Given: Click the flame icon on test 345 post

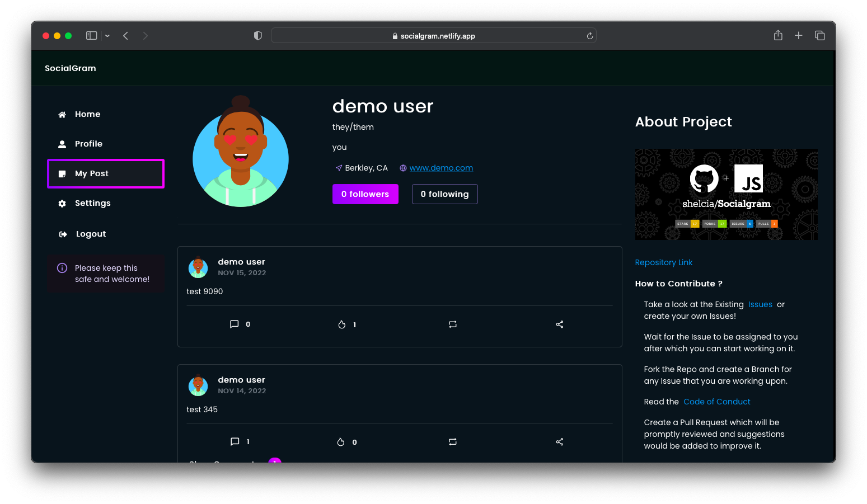Looking at the screenshot, I should pyautogui.click(x=341, y=442).
